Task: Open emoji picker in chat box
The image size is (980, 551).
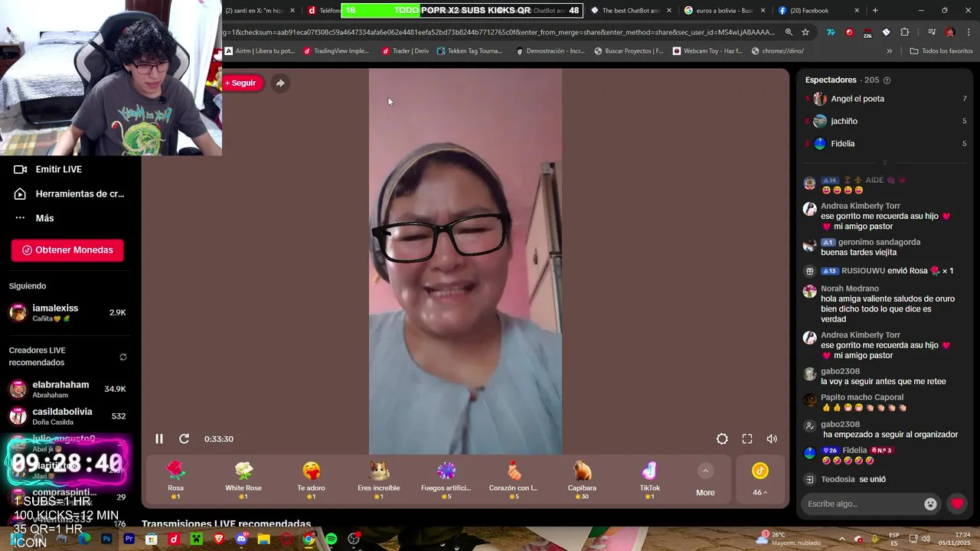Action: coord(930,504)
